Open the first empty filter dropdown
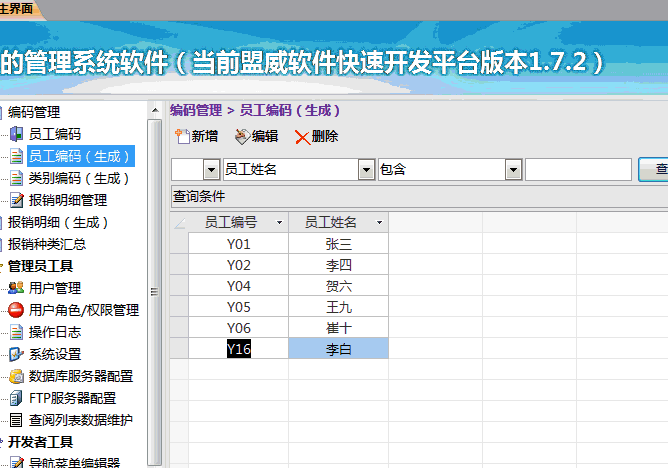The width and height of the screenshot is (668, 468). click(211, 170)
